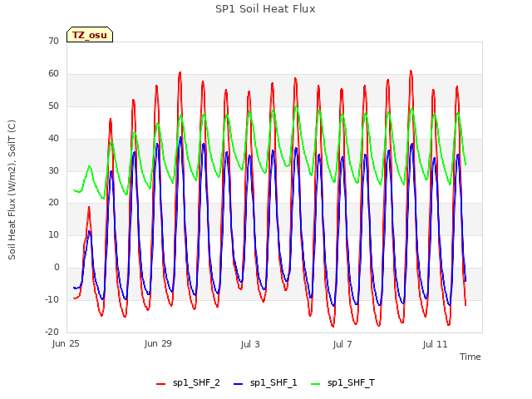Click the 60 y-axis tick label
The height and width of the screenshot is (399, 532).
point(53,74)
